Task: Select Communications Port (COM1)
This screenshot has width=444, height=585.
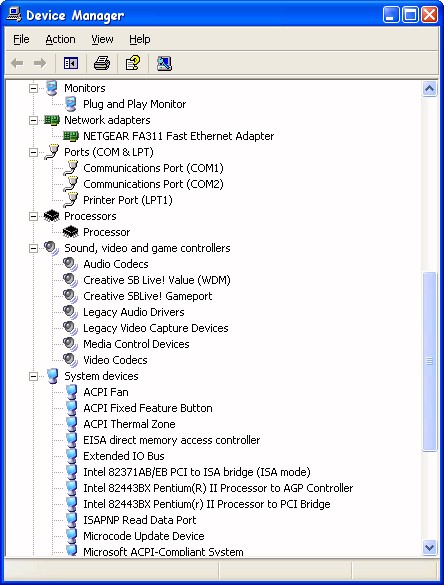Action: (x=153, y=168)
